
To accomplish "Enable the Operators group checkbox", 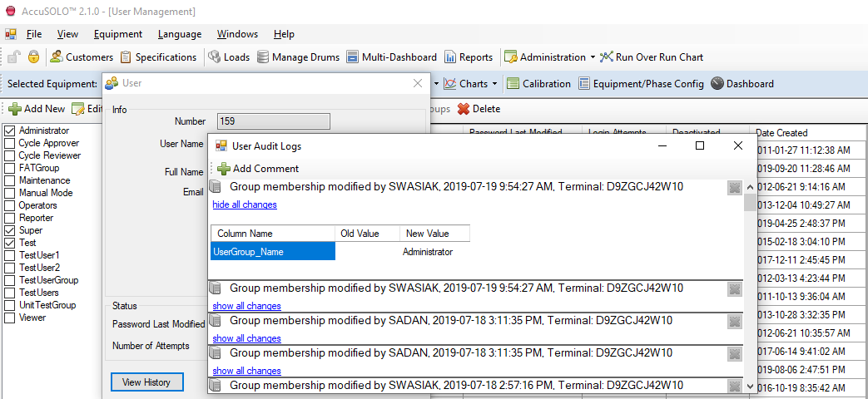I will [10, 205].
